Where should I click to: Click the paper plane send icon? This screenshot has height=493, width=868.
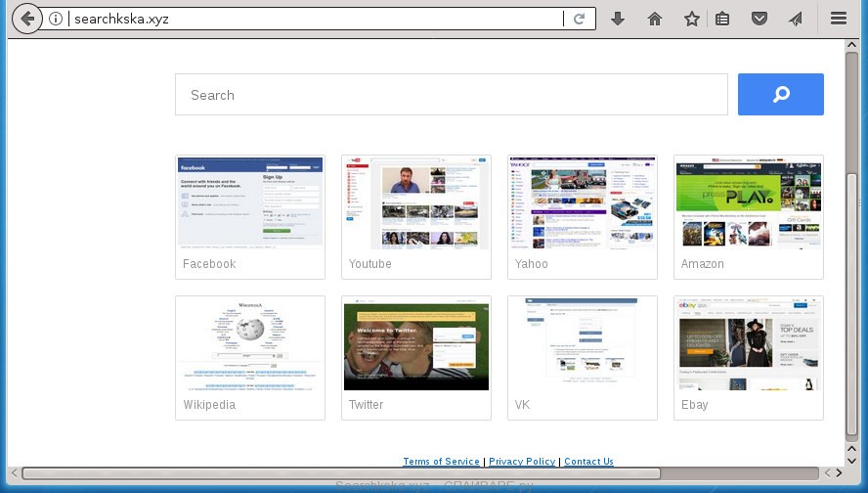pyautogui.click(x=796, y=19)
